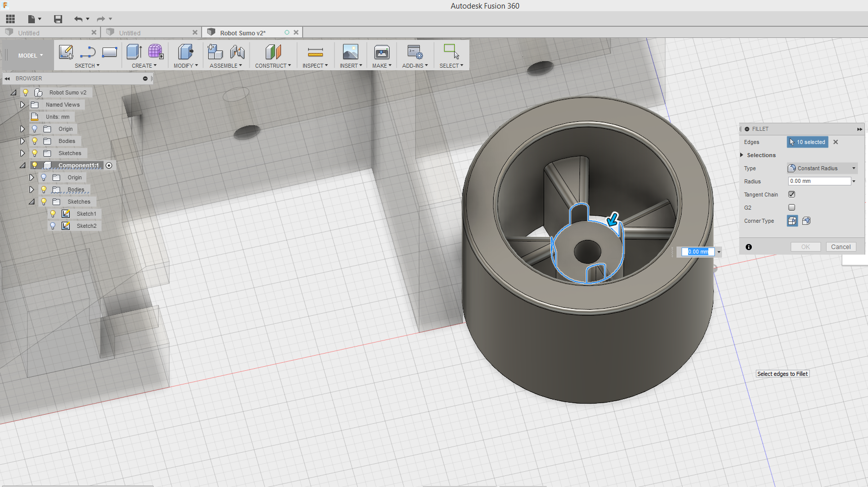
Task: Click the Undo arrow icon
Action: pyautogui.click(x=78, y=19)
